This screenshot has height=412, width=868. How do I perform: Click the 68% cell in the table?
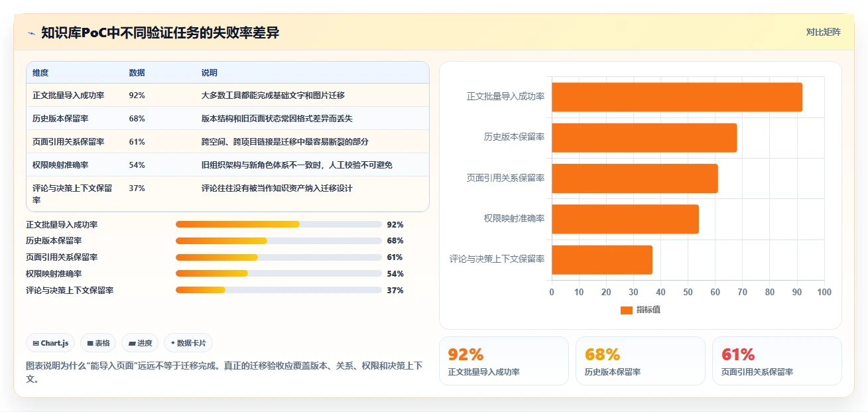[x=137, y=119]
